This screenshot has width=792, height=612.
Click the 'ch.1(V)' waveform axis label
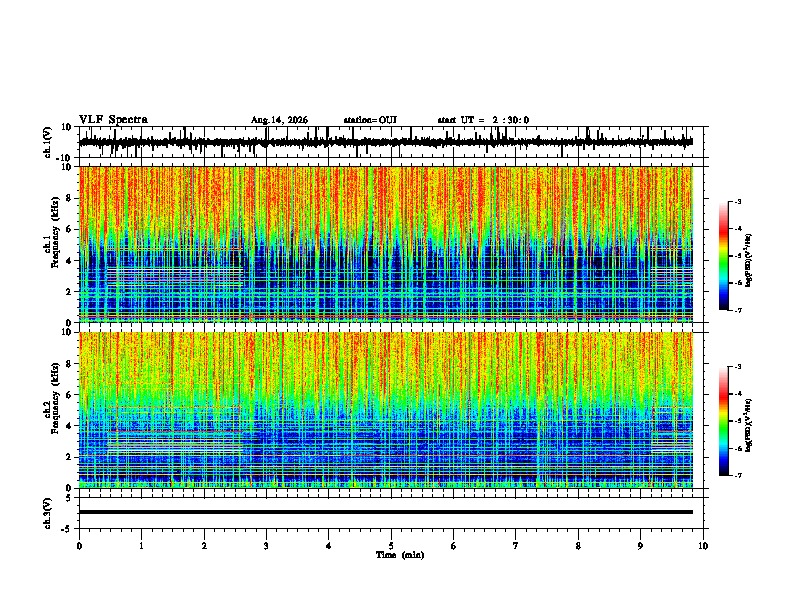pyautogui.click(x=48, y=142)
